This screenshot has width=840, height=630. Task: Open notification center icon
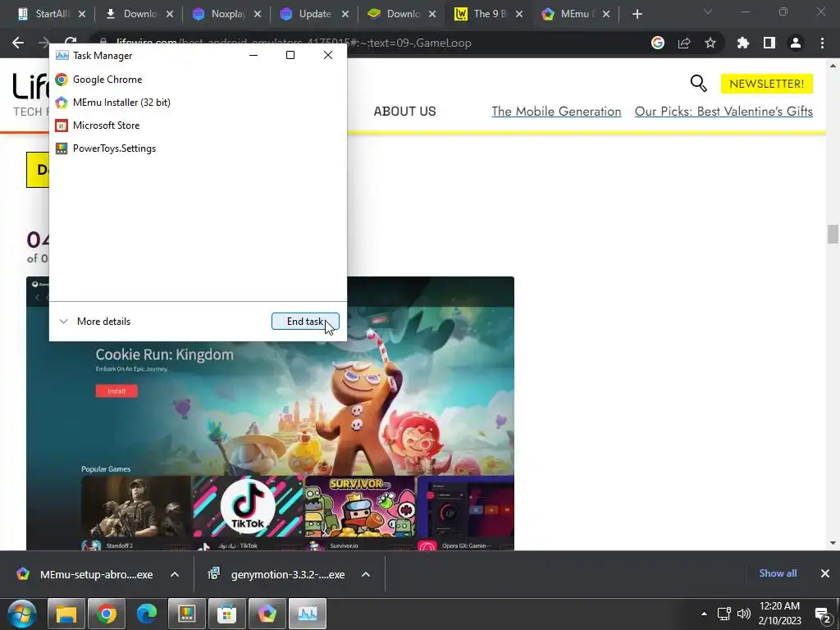pyautogui.click(x=823, y=614)
